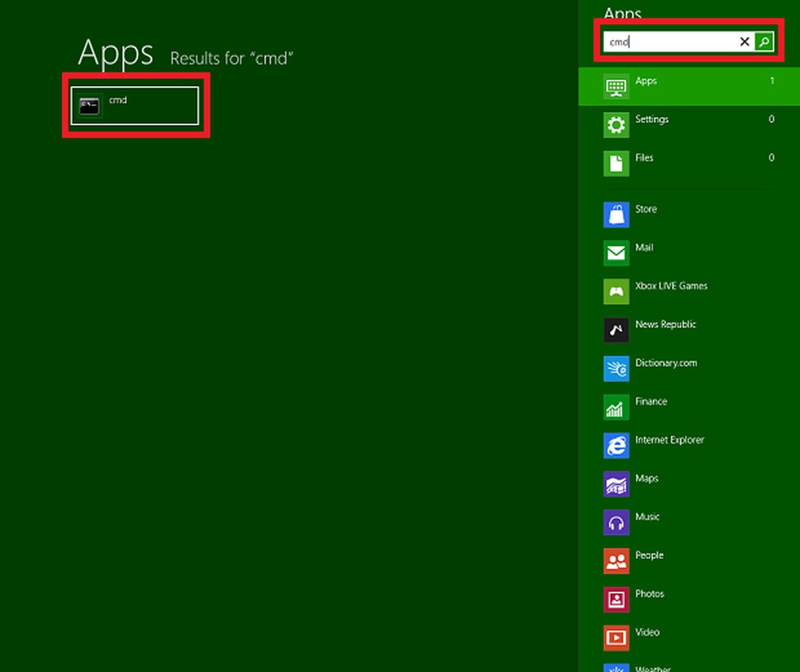
Task: Select the Apps search category icon
Action: (x=615, y=87)
